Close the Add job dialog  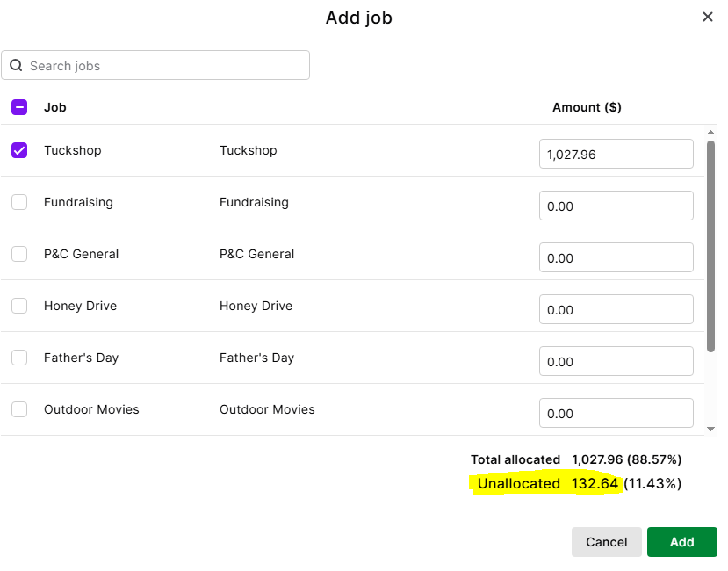click(x=707, y=18)
